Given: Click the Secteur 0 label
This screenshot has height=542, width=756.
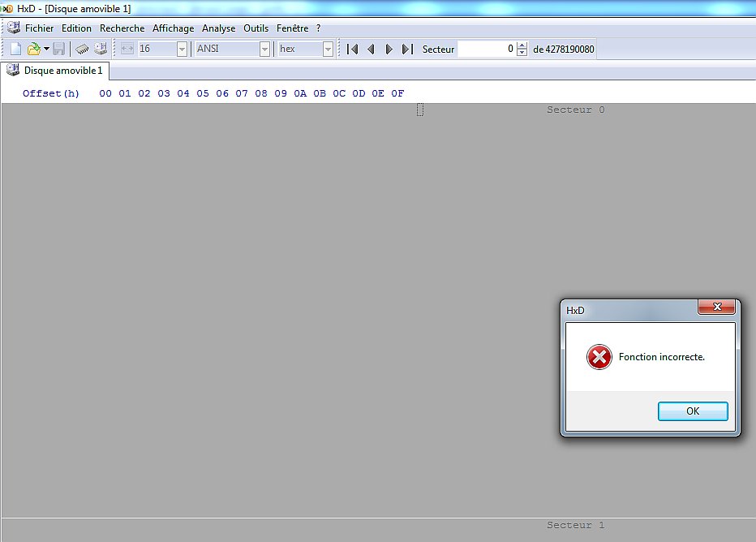Looking at the screenshot, I should pos(575,110).
